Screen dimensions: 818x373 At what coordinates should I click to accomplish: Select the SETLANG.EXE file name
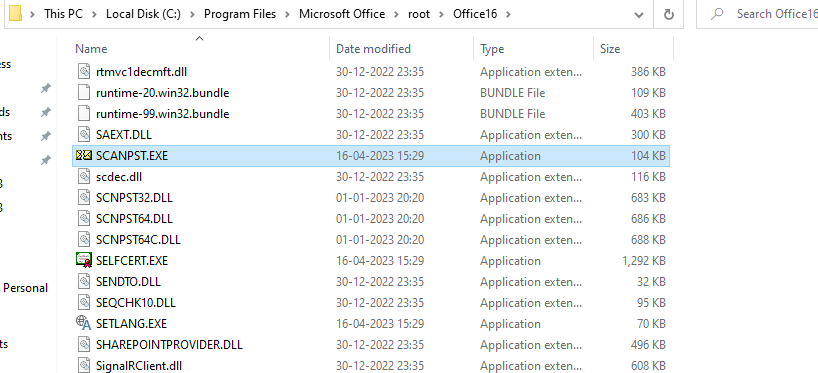click(131, 323)
